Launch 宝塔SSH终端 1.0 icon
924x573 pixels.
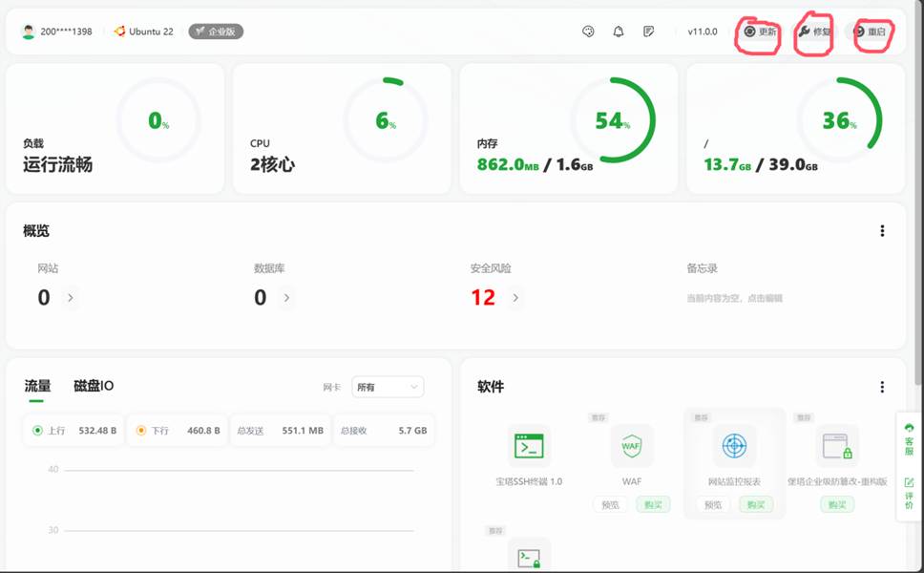tap(529, 446)
